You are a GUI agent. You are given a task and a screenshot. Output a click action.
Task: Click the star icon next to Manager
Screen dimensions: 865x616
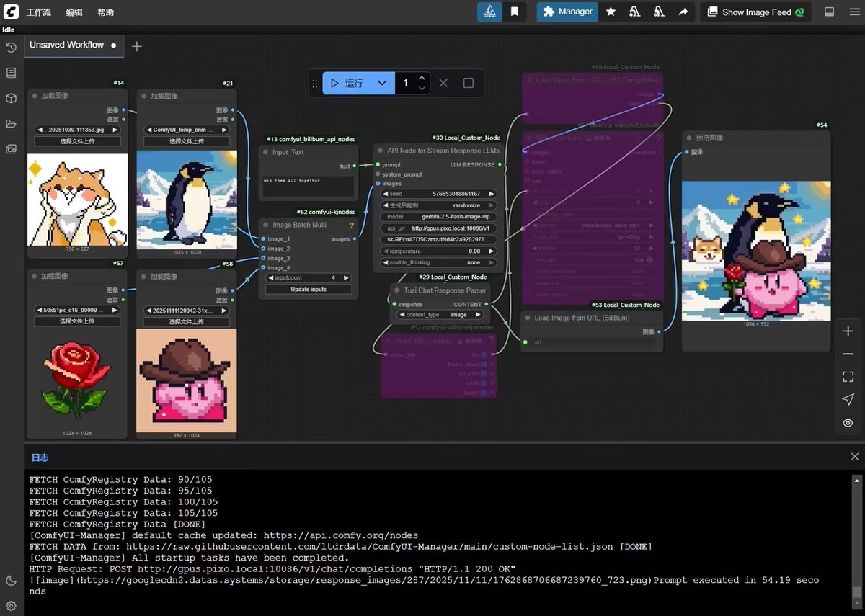(x=611, y=12)
